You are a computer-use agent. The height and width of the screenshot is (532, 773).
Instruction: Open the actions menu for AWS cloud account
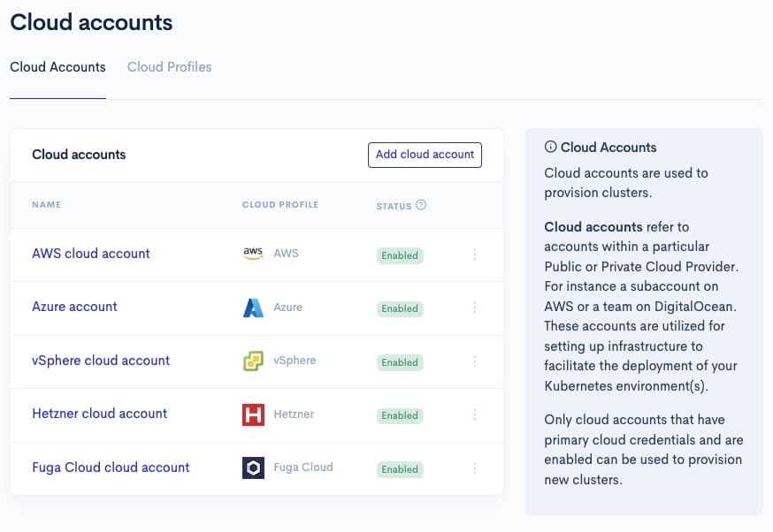[x=475, y=255]
